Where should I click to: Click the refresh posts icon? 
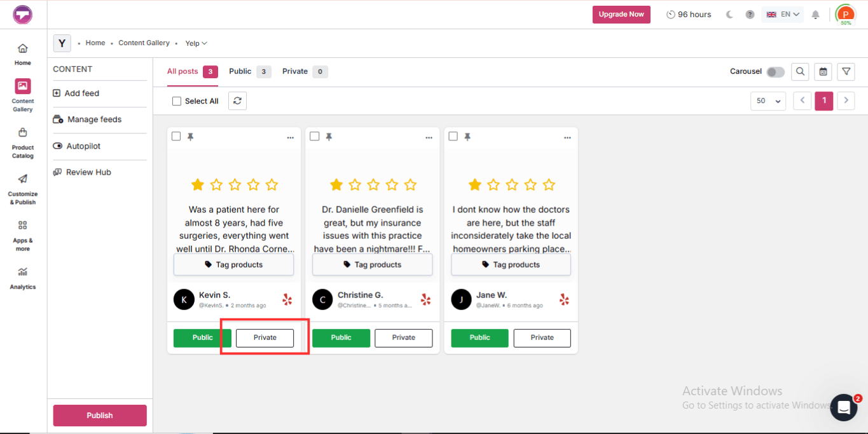237,101
